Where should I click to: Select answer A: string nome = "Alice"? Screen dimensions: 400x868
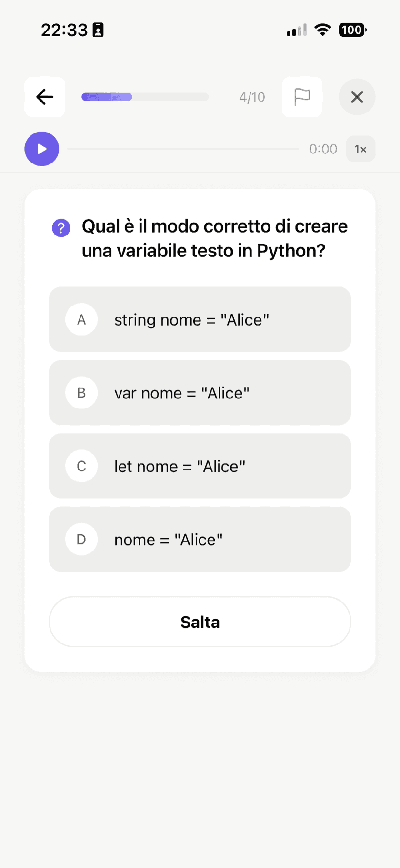coord(200,319)
